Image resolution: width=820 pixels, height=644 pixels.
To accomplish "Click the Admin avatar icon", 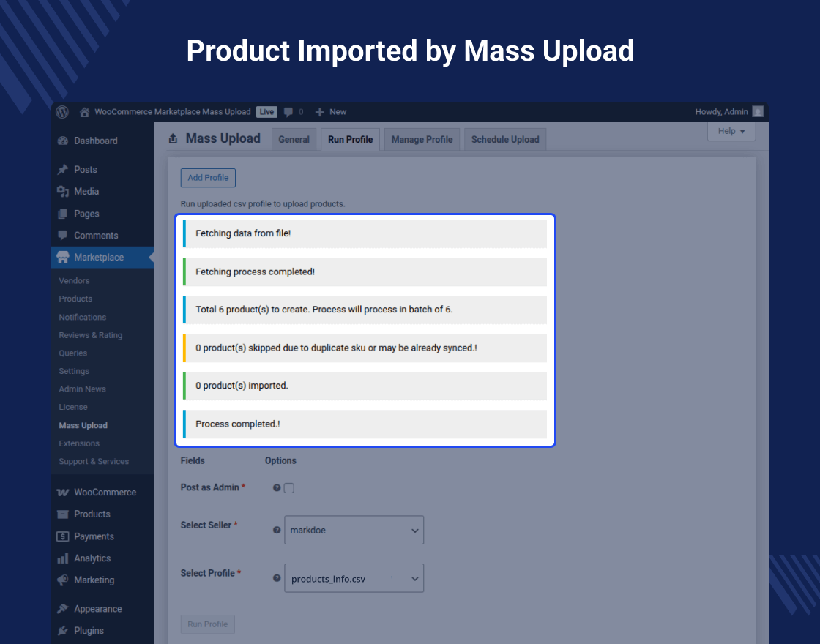I will (x=758, y=112).
